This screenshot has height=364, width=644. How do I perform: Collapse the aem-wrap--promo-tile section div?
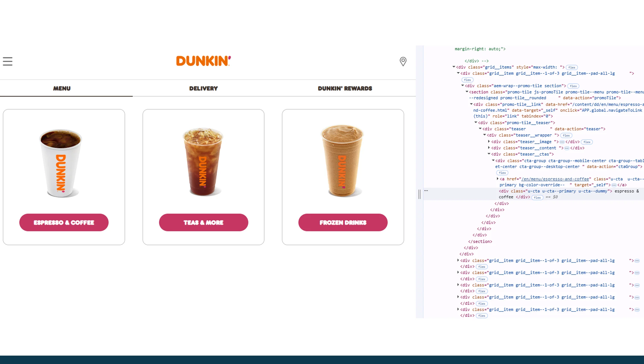pyautogui.click(x=463, y=86)
